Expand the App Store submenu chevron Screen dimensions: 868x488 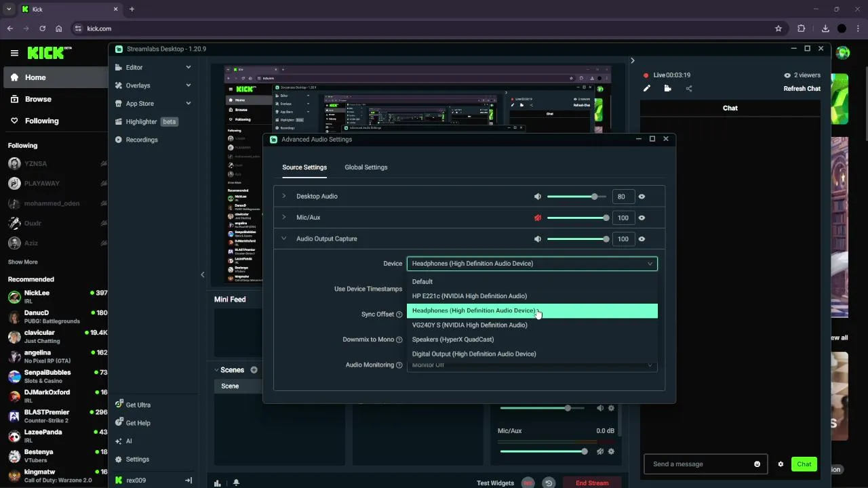(189, 103)
